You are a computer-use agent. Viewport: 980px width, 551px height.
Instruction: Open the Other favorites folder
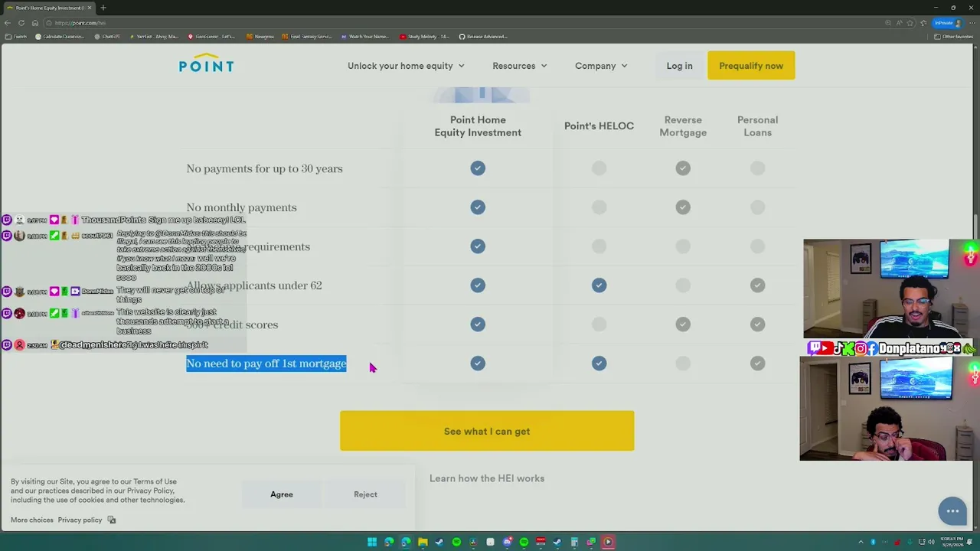point(954,36)
